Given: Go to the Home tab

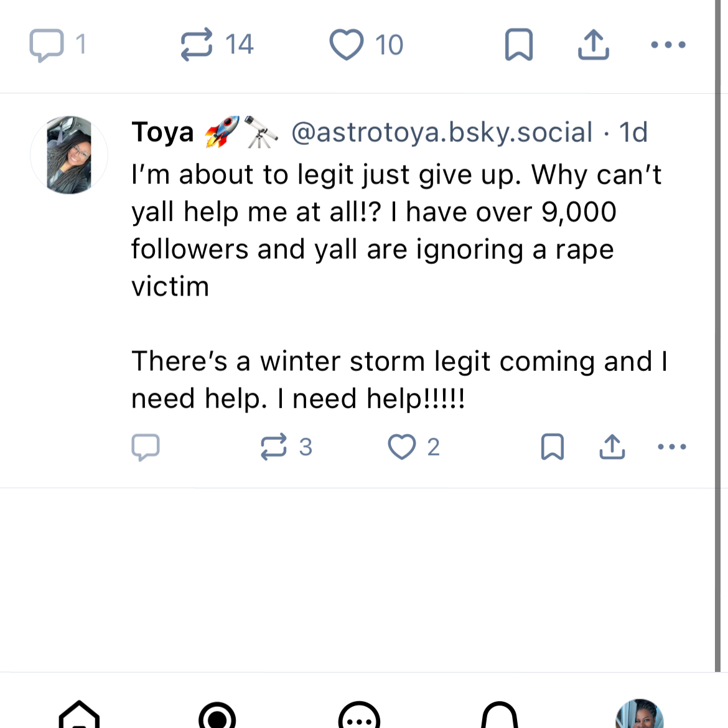Looking at the screenshot, I should click(x=79, y=716).
